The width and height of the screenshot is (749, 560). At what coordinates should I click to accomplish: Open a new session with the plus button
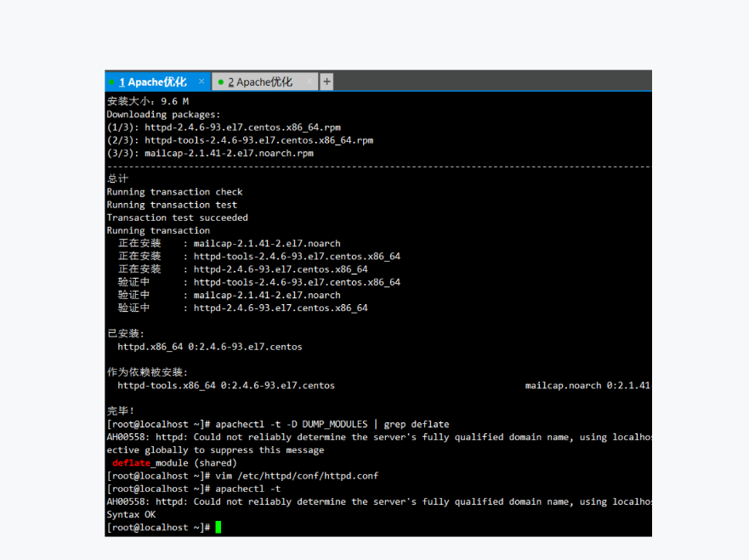[x=326, y=82]
